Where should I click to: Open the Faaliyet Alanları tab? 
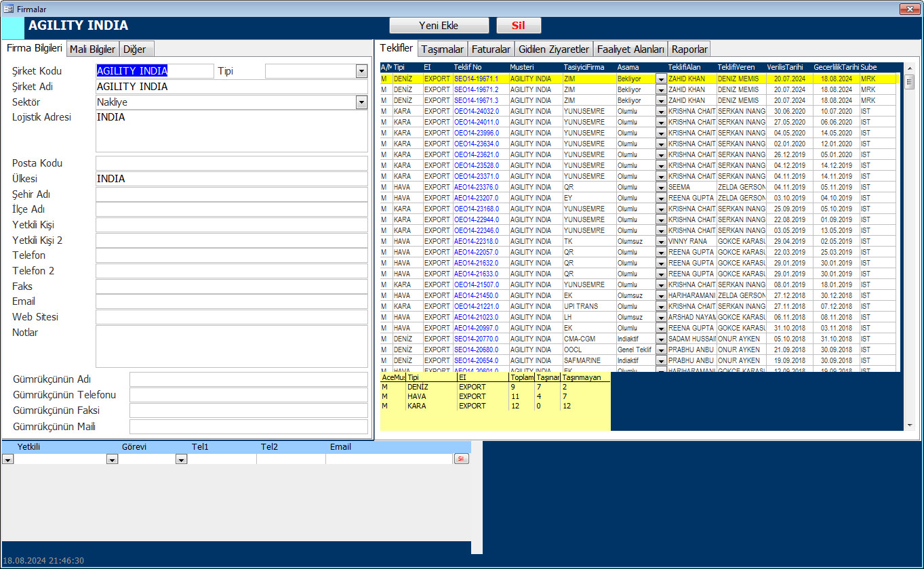click(630, 49)
